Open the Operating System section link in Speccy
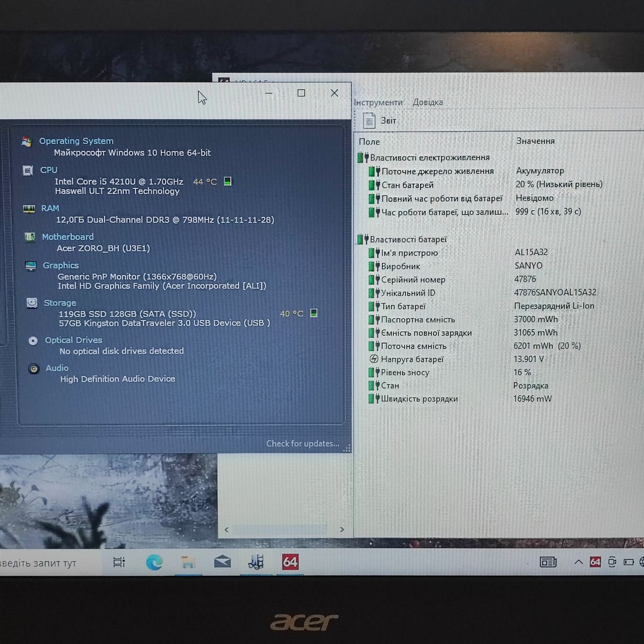Screen dimensions: 644x644 point(76,141)
